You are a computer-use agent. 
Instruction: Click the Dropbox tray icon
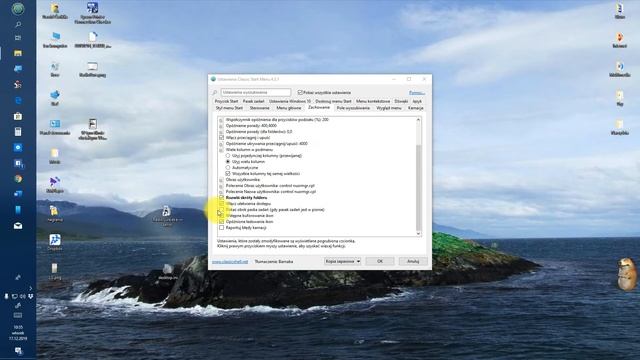click(30, 296)
